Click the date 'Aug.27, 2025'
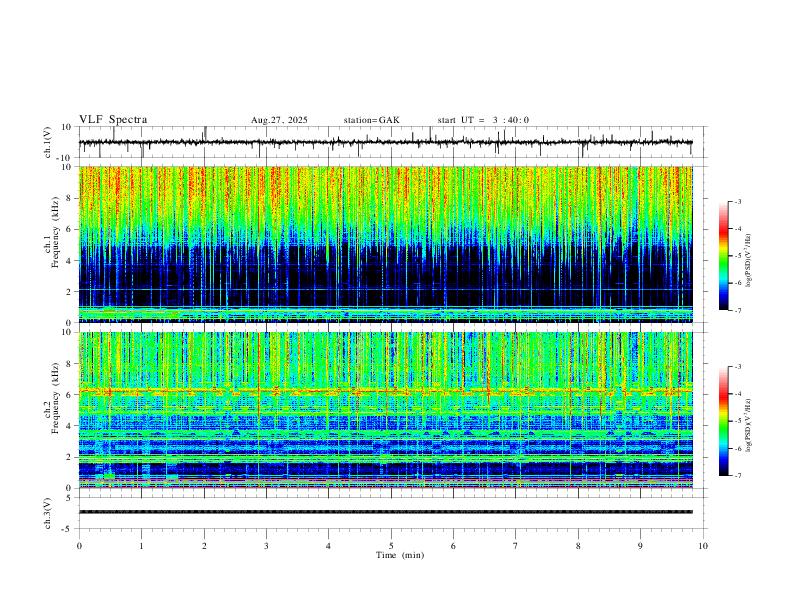Screen dimensions: 792x612 pos(279,120)
